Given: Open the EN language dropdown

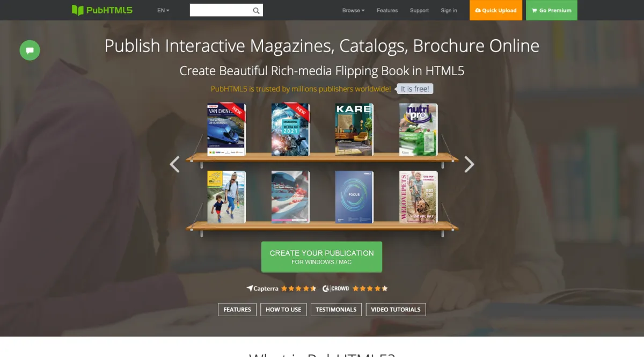Looking at the screenshot, I should click(x=163, y=10).
